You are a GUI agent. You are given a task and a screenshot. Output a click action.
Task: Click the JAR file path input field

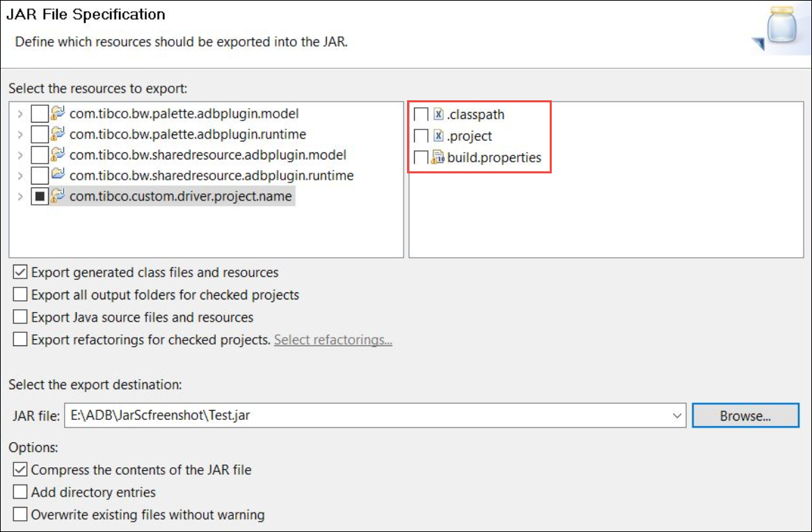(369, 416)
